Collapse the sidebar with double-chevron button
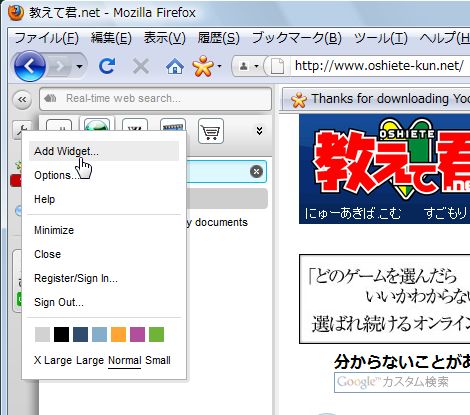470x415 pixels. (x=22, y=99)
